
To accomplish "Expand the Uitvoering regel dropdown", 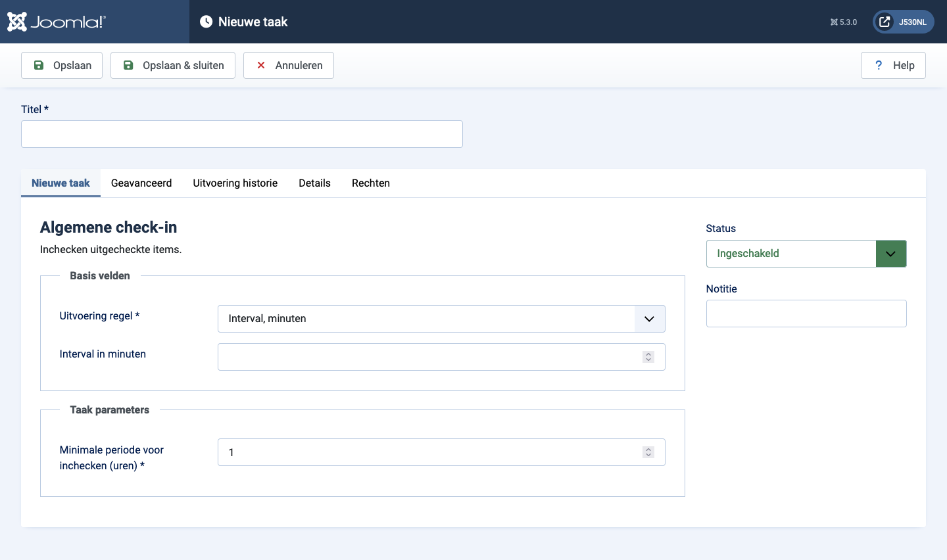I will 441,319.
